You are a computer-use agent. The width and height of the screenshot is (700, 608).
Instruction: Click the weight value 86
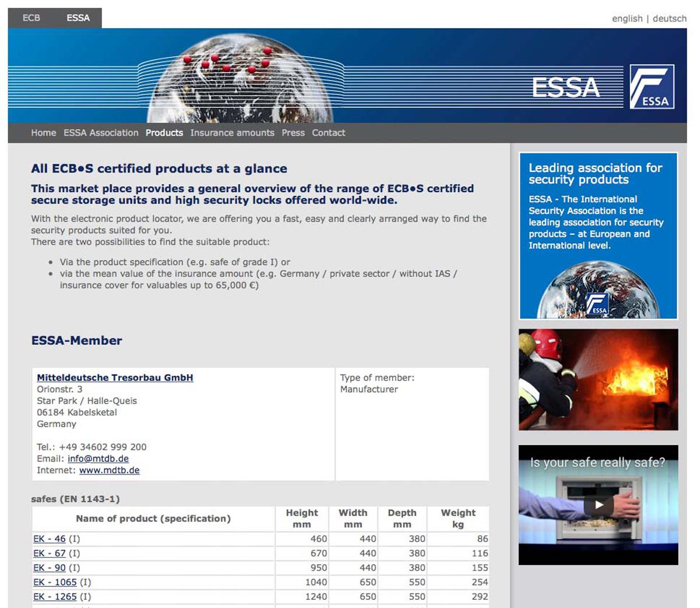[482, 539]
